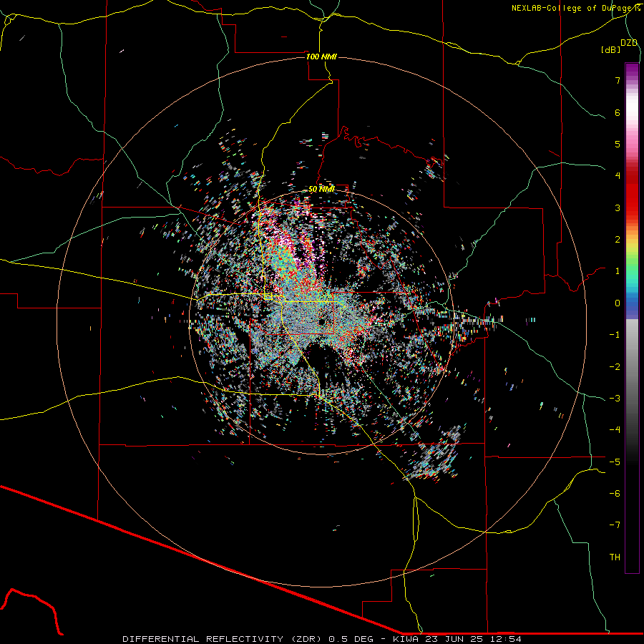
Task: Click the "-7" value on the dB scale
Action: click(615, 525)
